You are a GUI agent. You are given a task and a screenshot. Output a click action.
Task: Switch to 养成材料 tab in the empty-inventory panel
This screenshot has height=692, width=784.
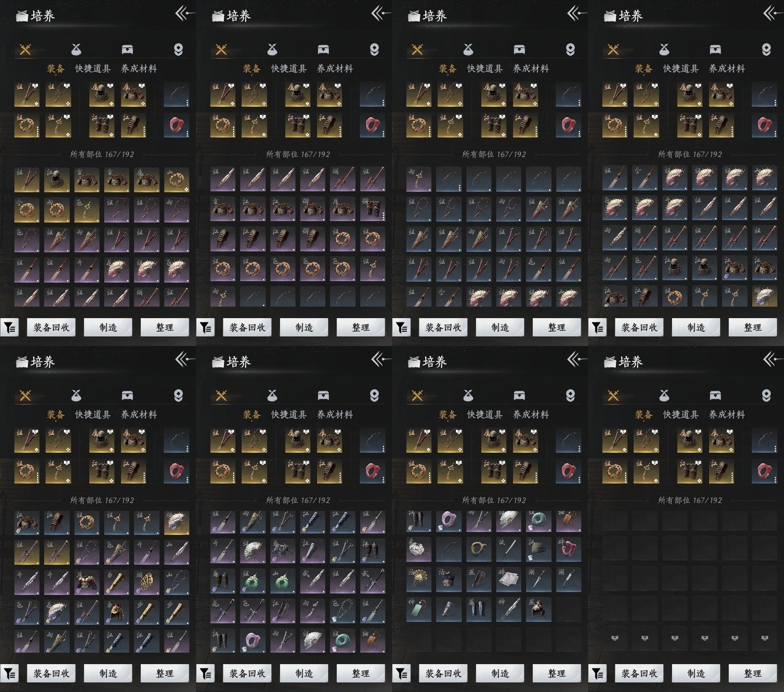(727, 414)
